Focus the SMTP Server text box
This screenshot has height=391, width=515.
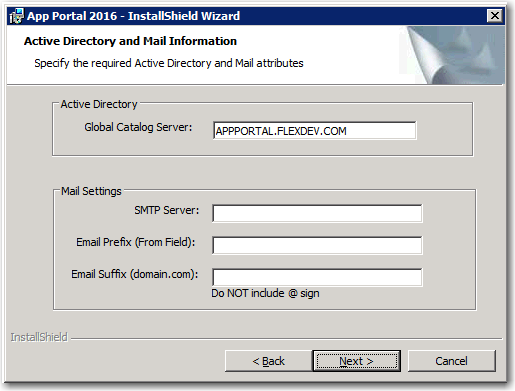[317, 213]
